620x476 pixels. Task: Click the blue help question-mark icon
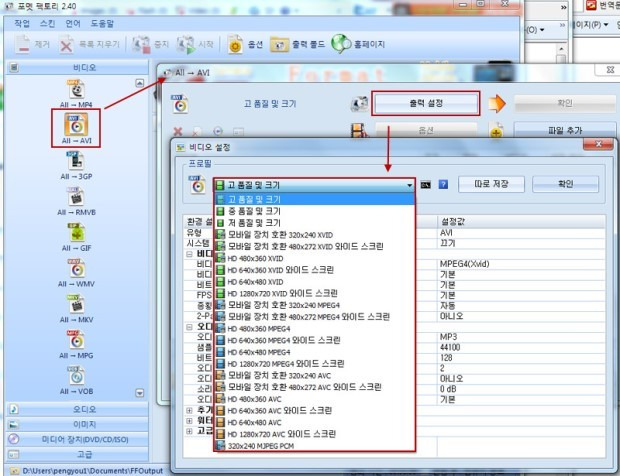click(x=443, y=184)
